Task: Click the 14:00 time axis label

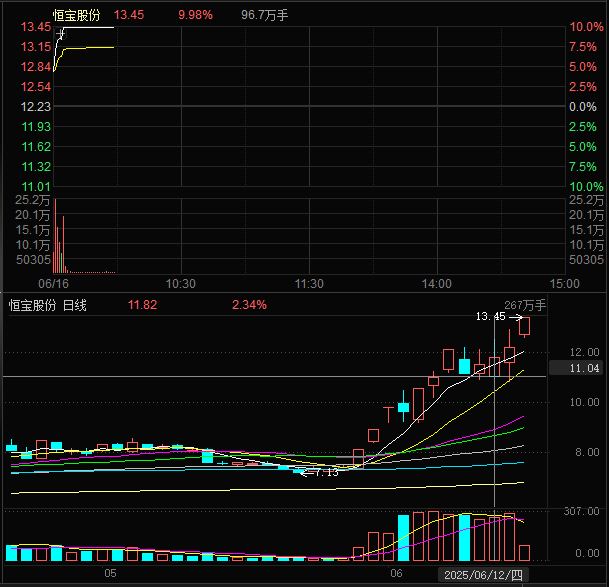Action: tap(437, 284)
